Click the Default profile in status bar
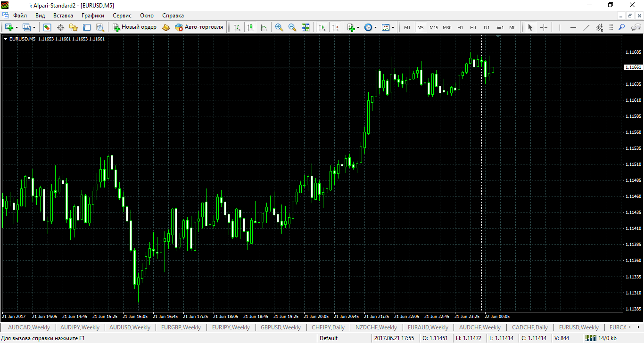644x343 pixels. pos(329,338)
